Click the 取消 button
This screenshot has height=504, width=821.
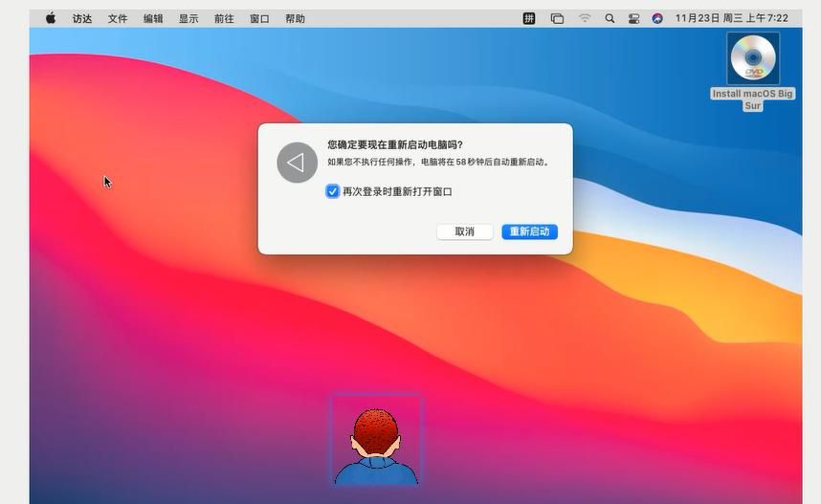(464, 231)
